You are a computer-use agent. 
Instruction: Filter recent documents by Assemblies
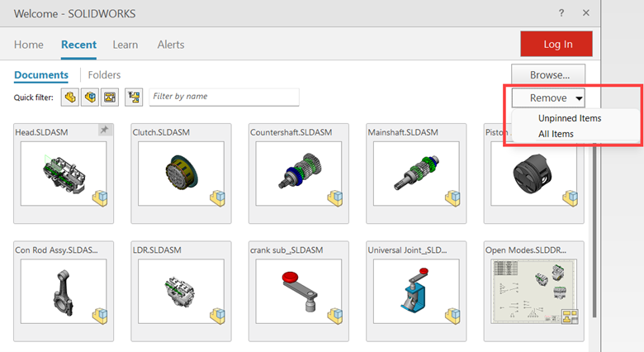tap(90, 98)
